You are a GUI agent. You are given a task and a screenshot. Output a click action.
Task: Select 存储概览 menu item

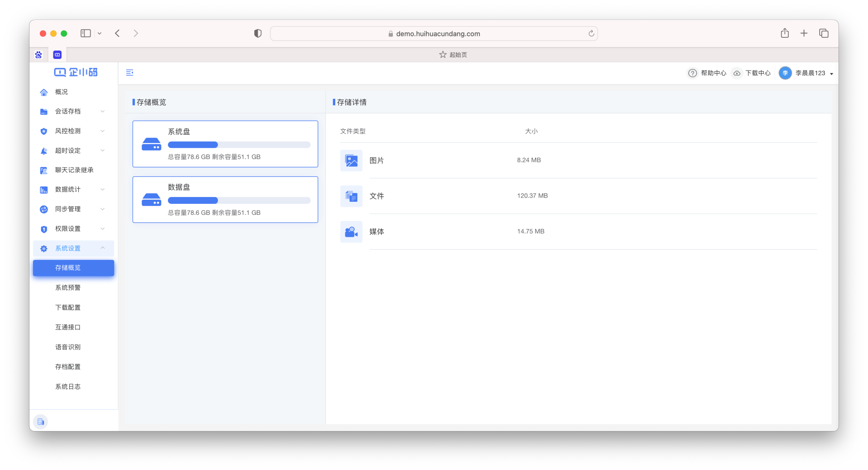click(x=74, y=268)
